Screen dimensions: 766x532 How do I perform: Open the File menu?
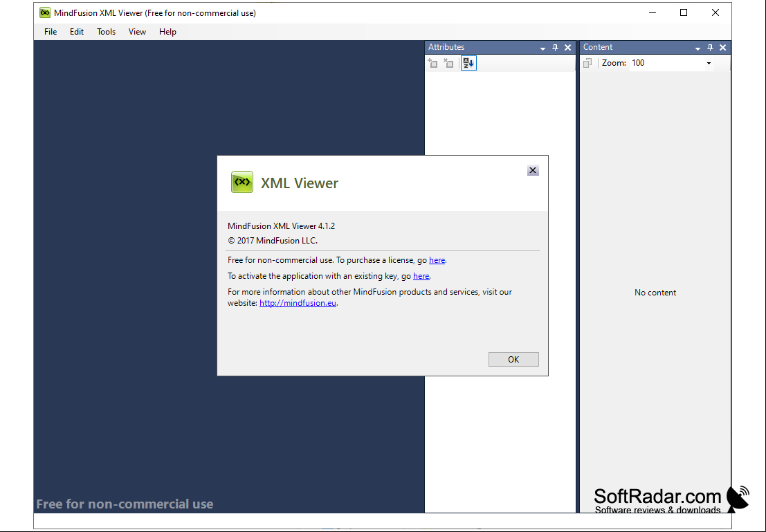51,32
